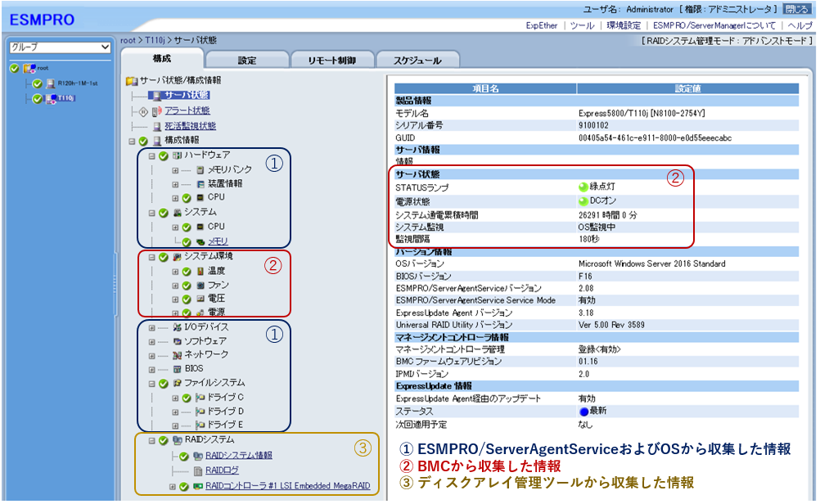Expand the ドライブ E node
This screenshot has height=504, width=820.
175,426
